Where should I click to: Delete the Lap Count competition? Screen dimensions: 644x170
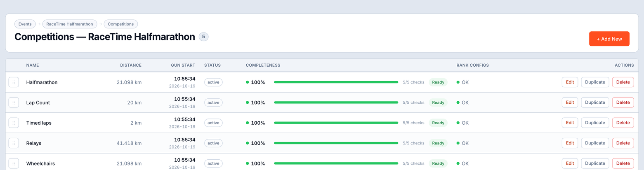623,102
